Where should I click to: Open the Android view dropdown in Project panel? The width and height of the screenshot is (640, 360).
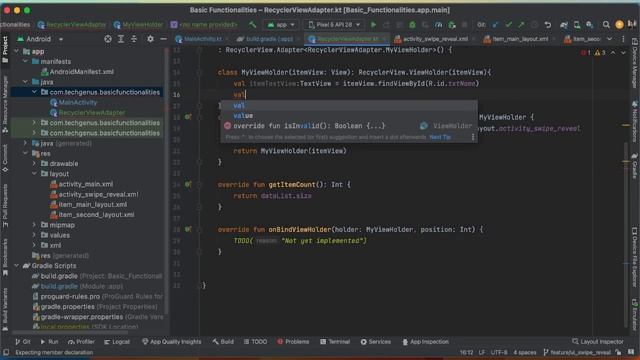pyautogui.click(x=40, y=39)
